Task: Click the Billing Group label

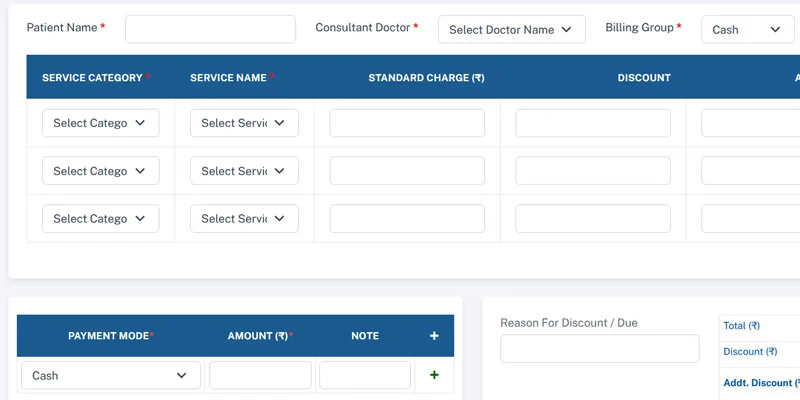Action: click(x=639, y=28)
